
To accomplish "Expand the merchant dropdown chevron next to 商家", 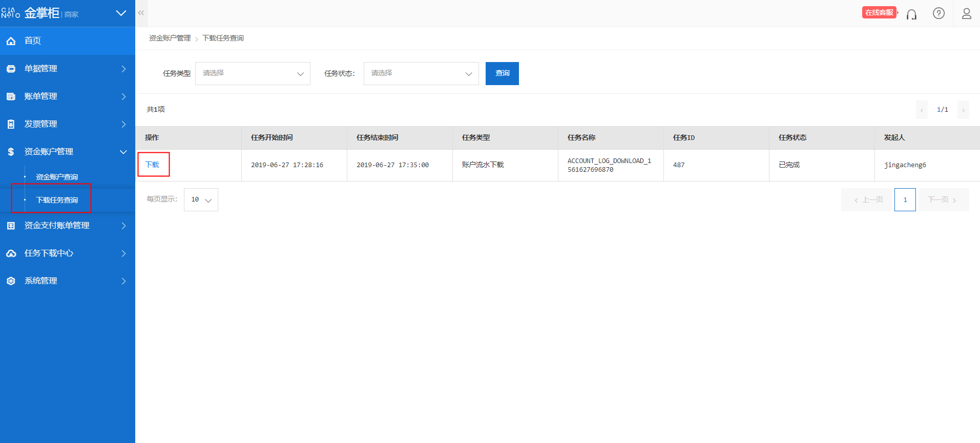I will [121, 13].
